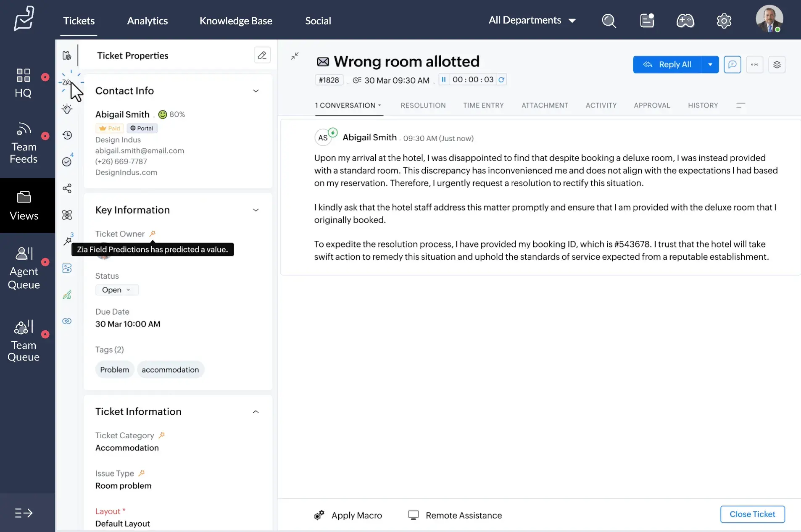Click the Apply Macro option
Viewport: 801px width, 532px height.
coord(356,515)
